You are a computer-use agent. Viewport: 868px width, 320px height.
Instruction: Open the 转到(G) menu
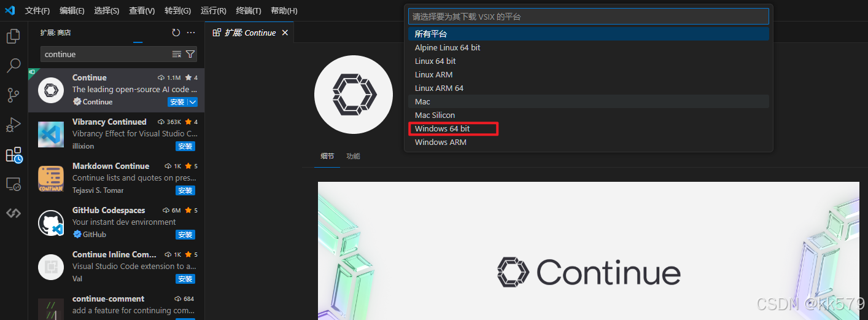(x=178, y=11)
